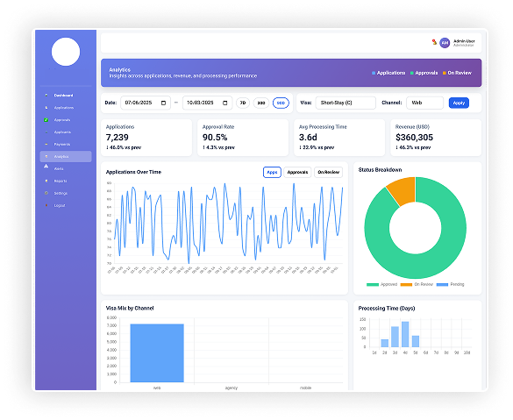513x420 pixels.
Task: Open Reports from the sidebar
Action: (66, 181)
